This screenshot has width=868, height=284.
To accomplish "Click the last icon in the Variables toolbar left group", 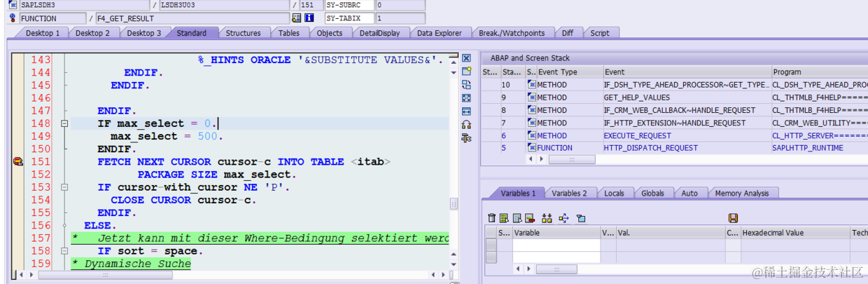I will coord(580,218).
